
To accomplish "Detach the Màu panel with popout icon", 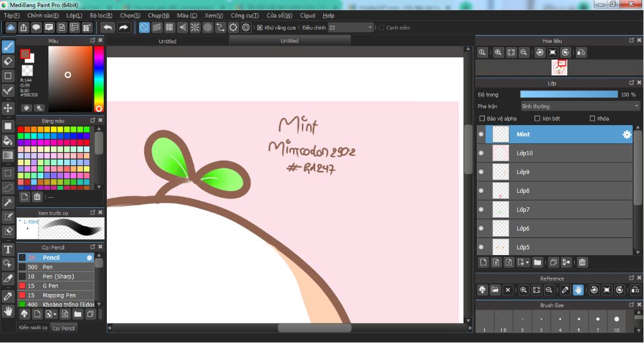I will (93, 40).
